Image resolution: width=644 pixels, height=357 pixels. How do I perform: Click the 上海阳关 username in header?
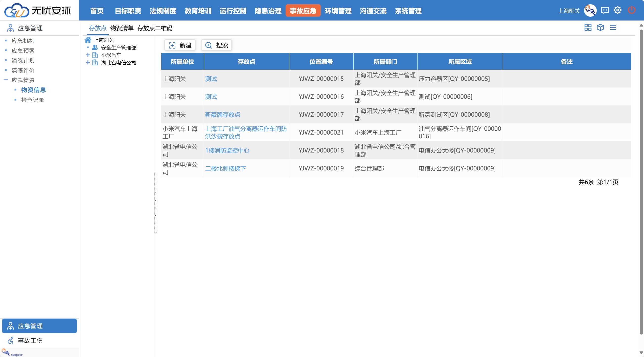click(x=569, y=11)
